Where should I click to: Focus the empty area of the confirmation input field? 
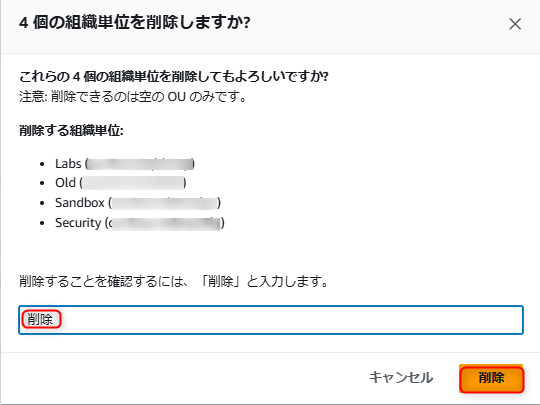tap(292, 320)
